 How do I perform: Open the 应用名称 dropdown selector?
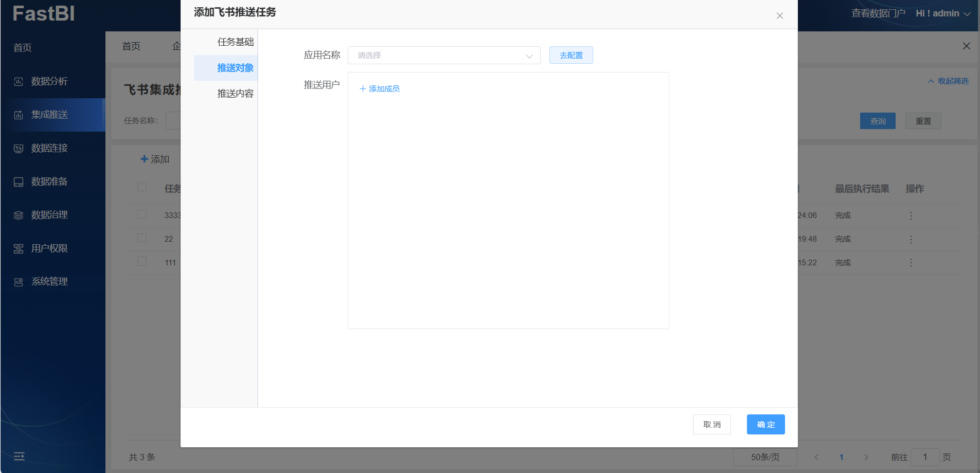click(443, 56)
